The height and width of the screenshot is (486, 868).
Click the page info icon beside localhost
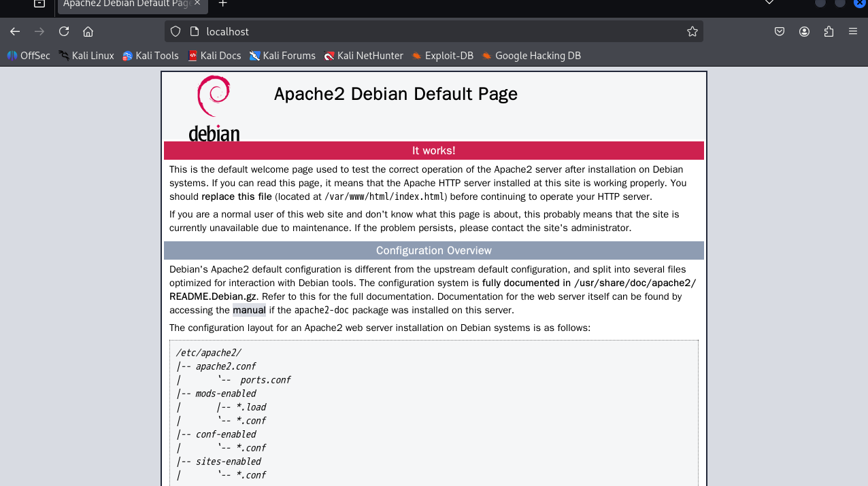pyautogui.click(x=194, y=31)
